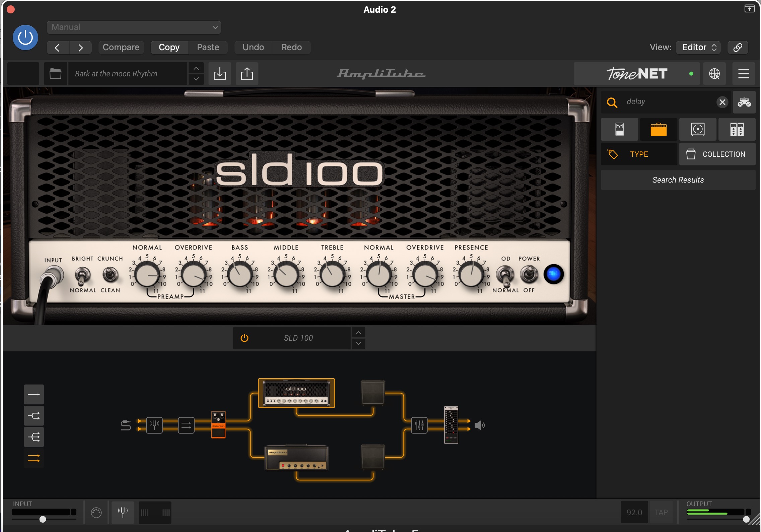Viewport: 761px width, 532px height.
Task: Click the preamp NORMAL gain knob
Action: coord(147,275)
